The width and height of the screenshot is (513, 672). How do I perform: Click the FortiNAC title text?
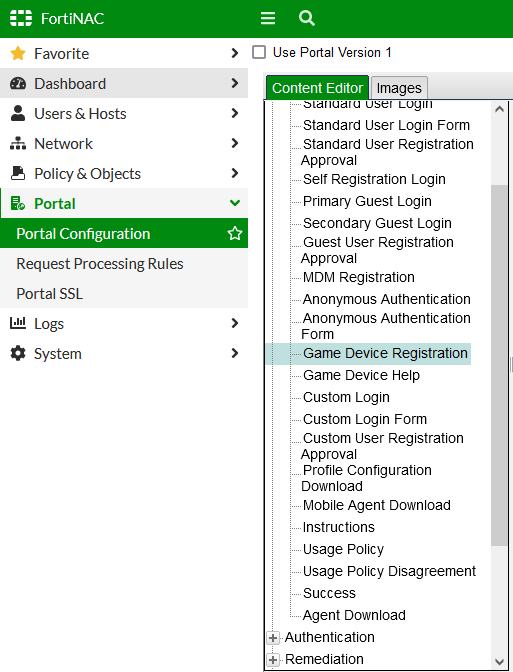coord(72,18)
